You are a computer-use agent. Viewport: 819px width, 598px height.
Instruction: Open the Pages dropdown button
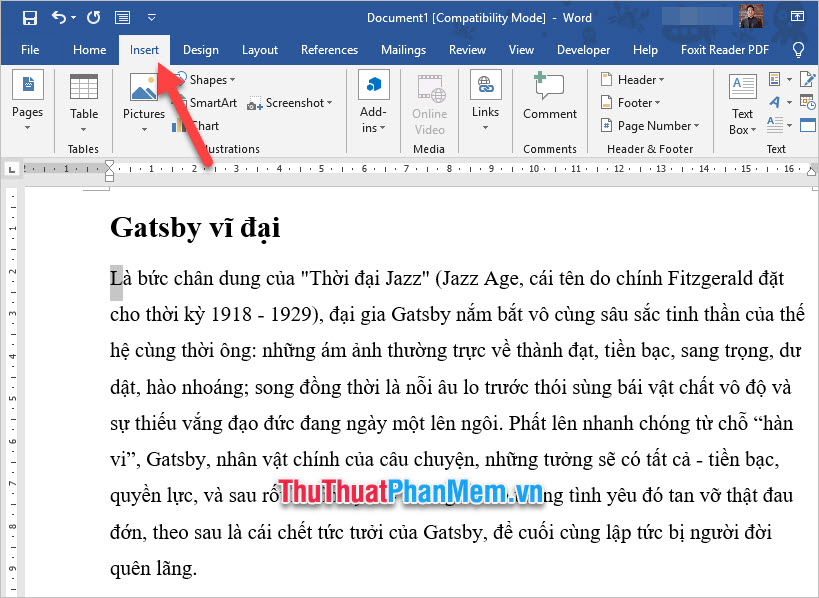(x=28, y=102)
